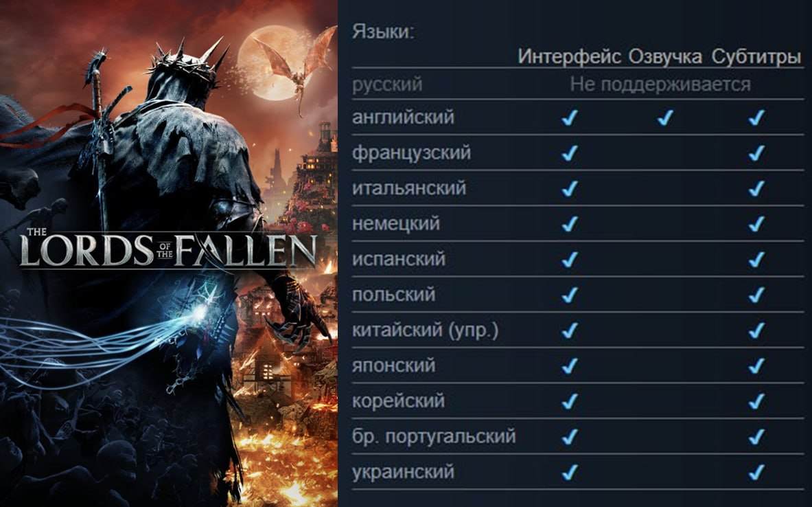812x507 pixels.
Task: Click the Polish interface checkmark
Action: coord(570,295)
